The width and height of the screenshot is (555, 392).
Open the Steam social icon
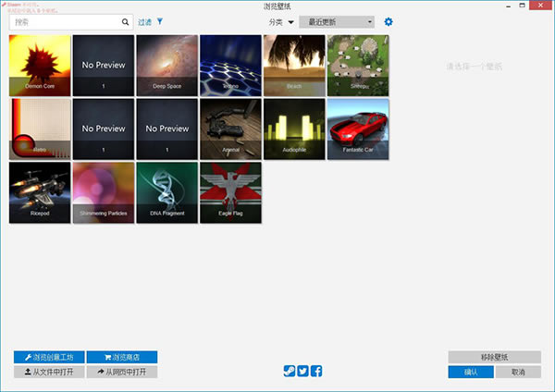(x=290, y=371)
